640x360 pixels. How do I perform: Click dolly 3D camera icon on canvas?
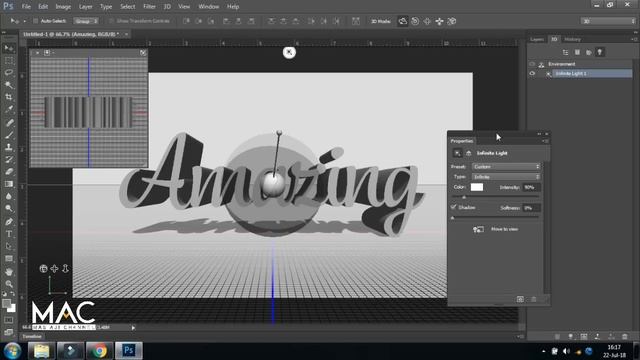pyautogui.click(x=65, y=269)
